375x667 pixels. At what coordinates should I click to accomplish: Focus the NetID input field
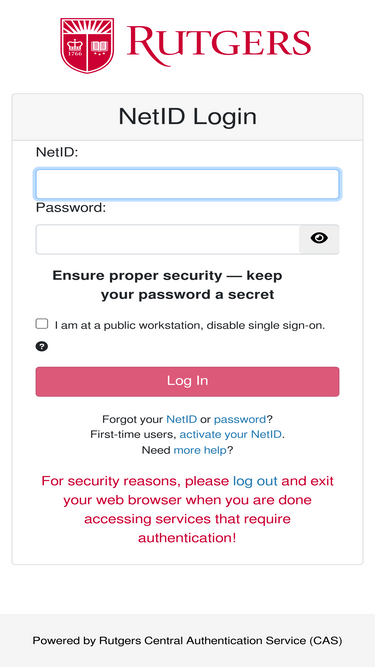point(188,184)
